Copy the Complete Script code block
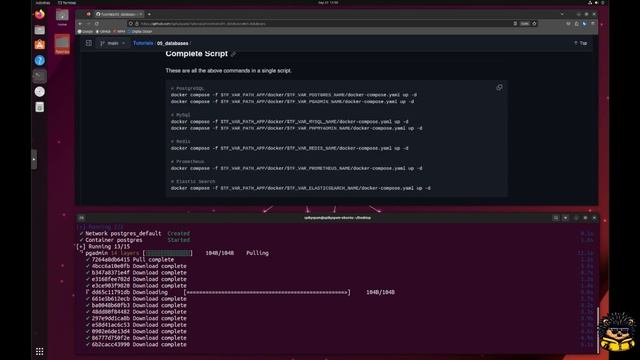640x360 pixels. (499, 87)
